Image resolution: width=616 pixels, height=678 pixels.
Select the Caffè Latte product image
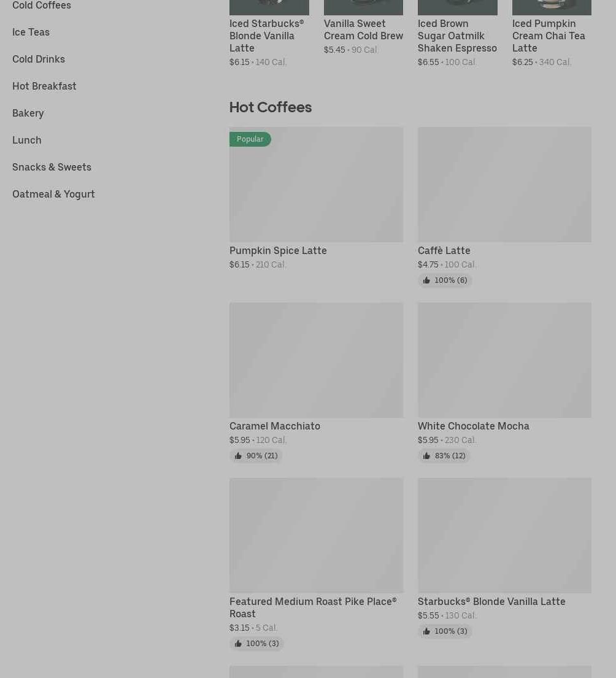[x=504, y=184]
